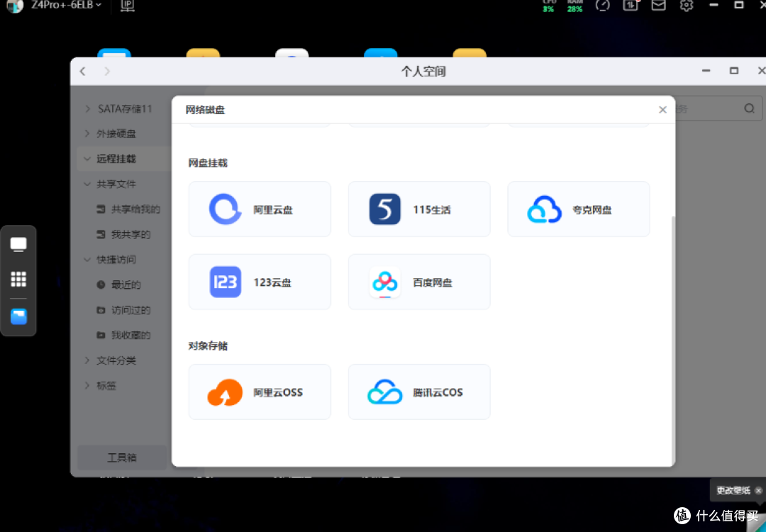Viewport: 766px width, 532px height.
Task: Click the CPU usage indicator
Action: pyautogui.click(x=548, y=6)
